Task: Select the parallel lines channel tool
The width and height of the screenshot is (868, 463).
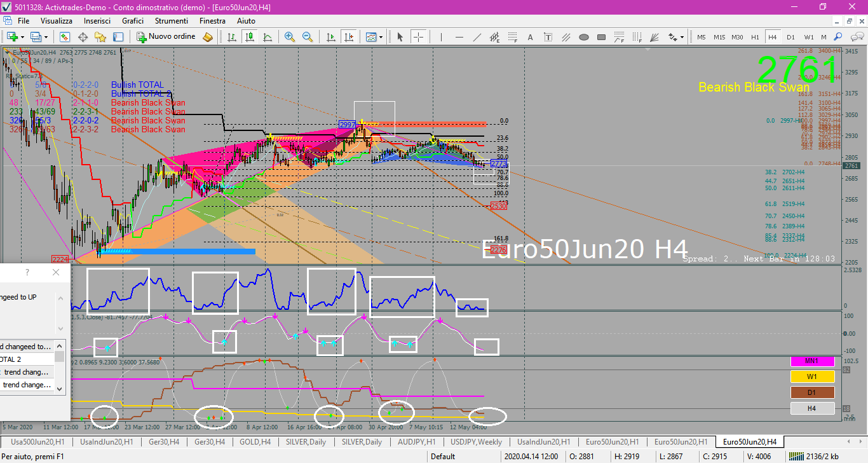Action: click(566, 37)
